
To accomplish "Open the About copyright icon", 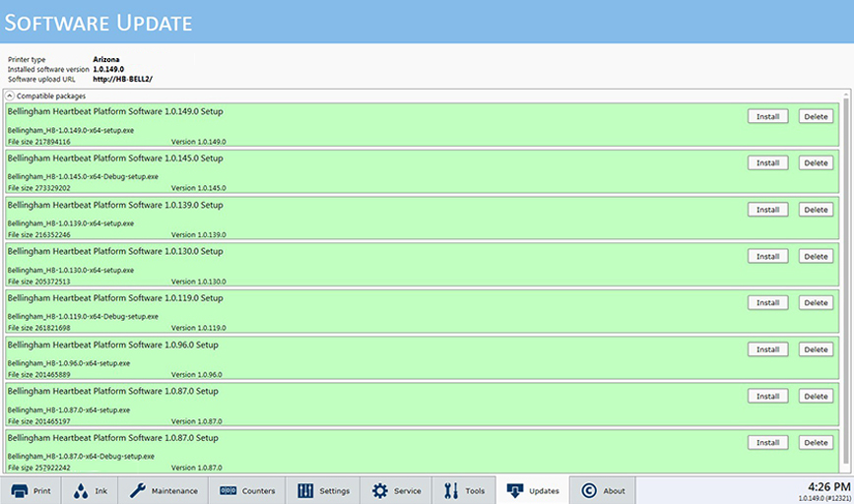I will point(588,491).
